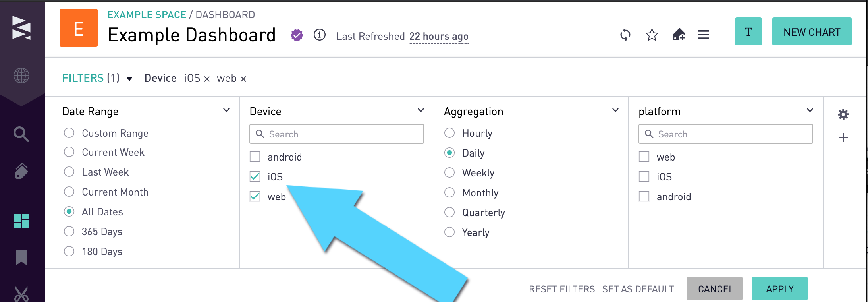Image resolution: width=868 pixels, height=302 pixels.
Task: Open the filter settings gear icon
Action: pos(843,115)
